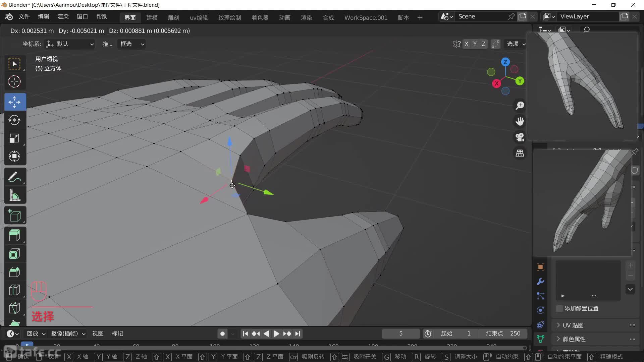Open Physics properties tab
644x362 pixels.
click(540, 310)
